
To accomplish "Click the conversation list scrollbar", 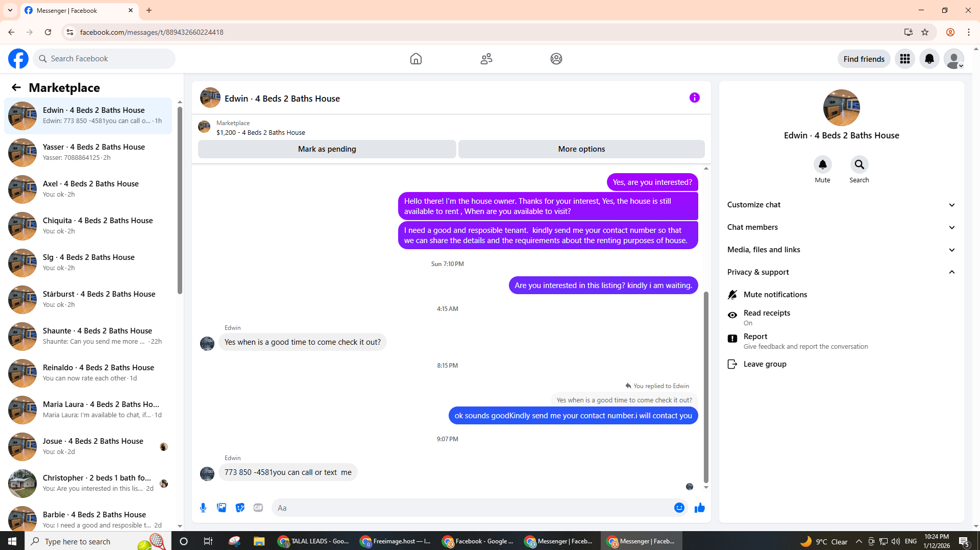I will pos(180,201).
